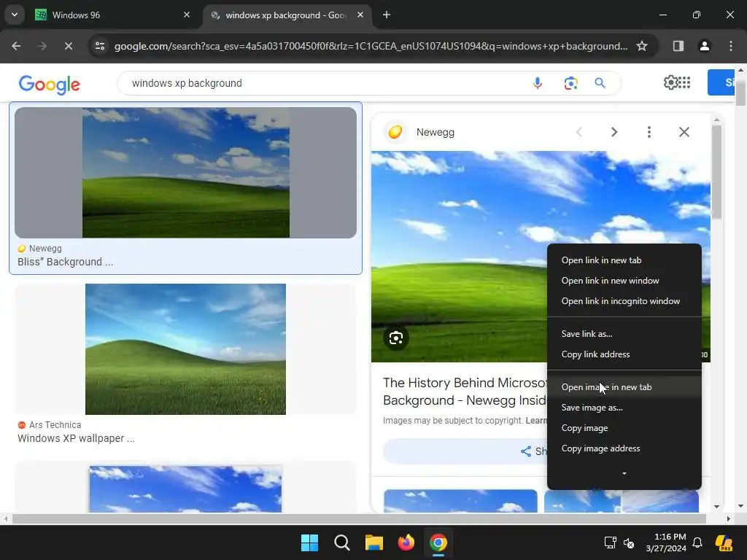This screenshot has width=747, height=560.
Task: Open taskbar Search
Action: (x=341, y=542)
